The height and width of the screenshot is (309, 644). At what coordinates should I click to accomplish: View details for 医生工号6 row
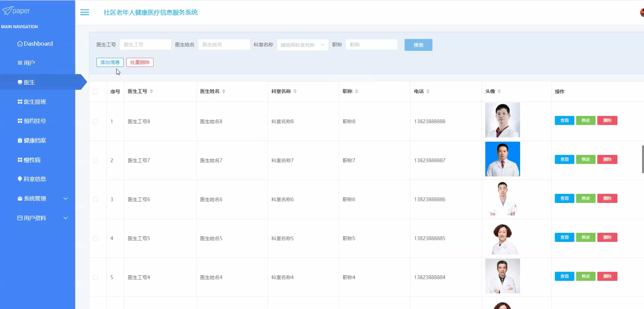point(565,198)
